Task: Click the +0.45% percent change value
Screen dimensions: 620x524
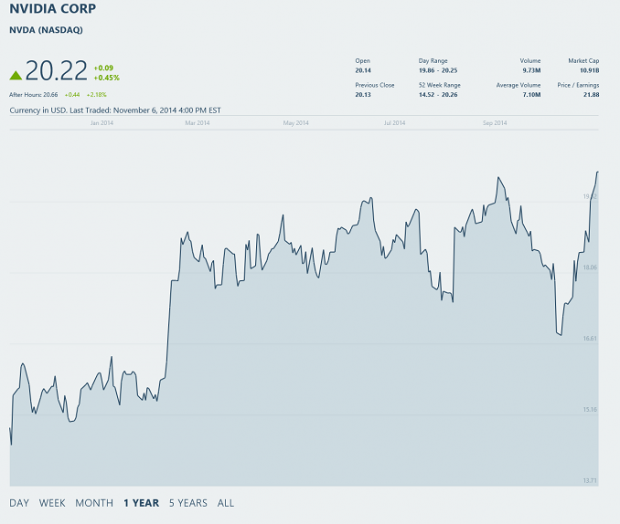Action: [107, 78]
